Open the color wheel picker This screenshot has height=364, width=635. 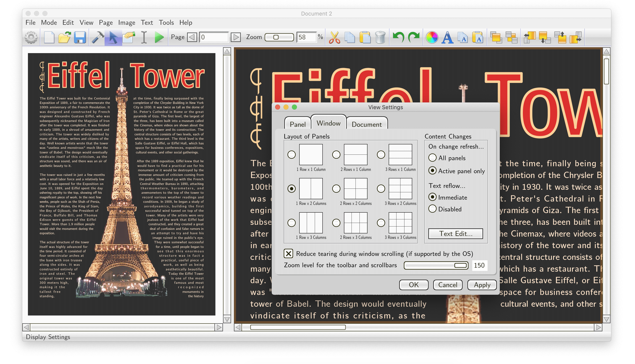[432, 38]
